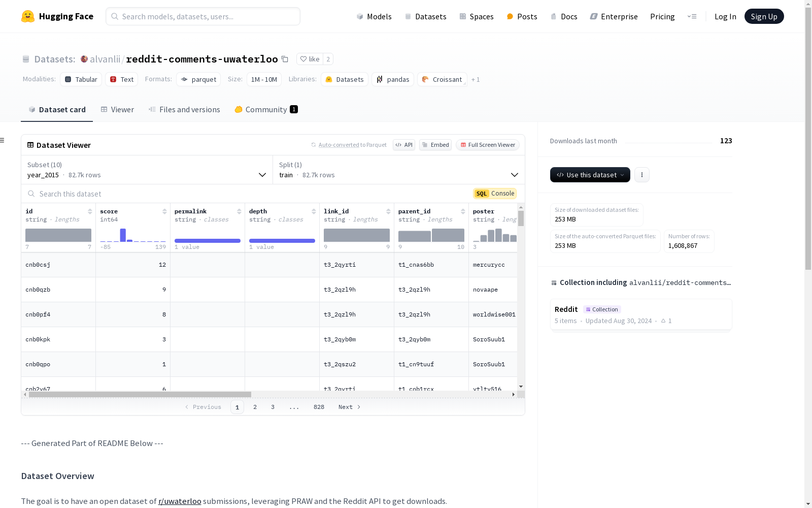Click the Hugging Face logo icon

coord(28,16)
